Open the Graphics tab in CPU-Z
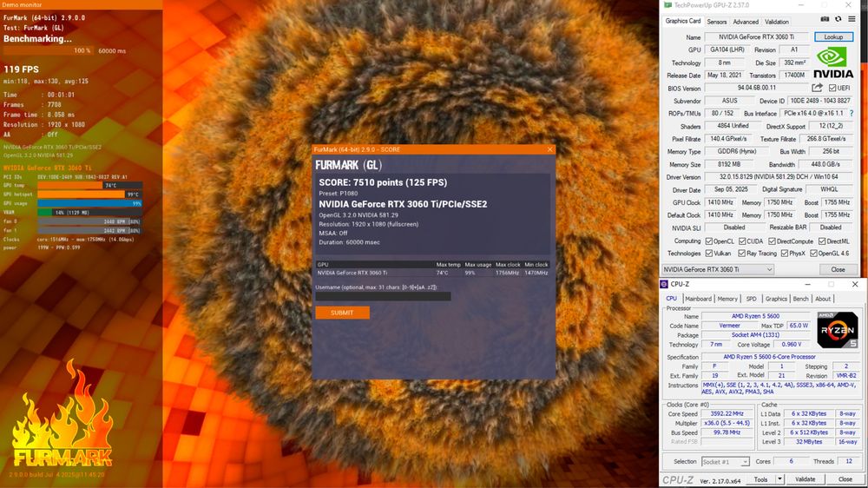This screenshot has width=868, height=488. pyautogui.click(x=776, y=299)
